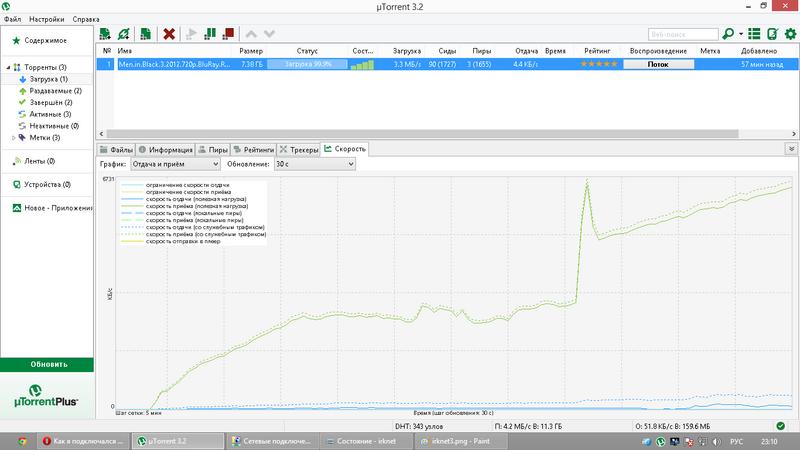Collapse the detail pane with the chevron button

pyautogui.click(x=791, y=149)
